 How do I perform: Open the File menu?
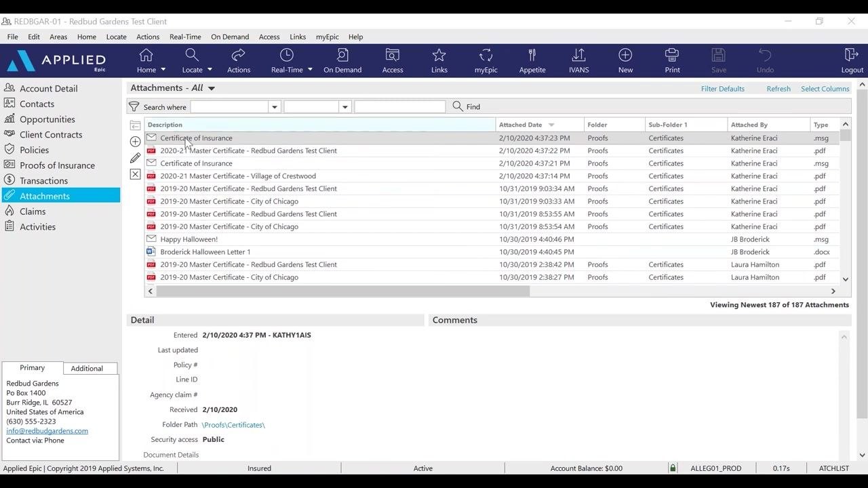[x=13, y=37]
